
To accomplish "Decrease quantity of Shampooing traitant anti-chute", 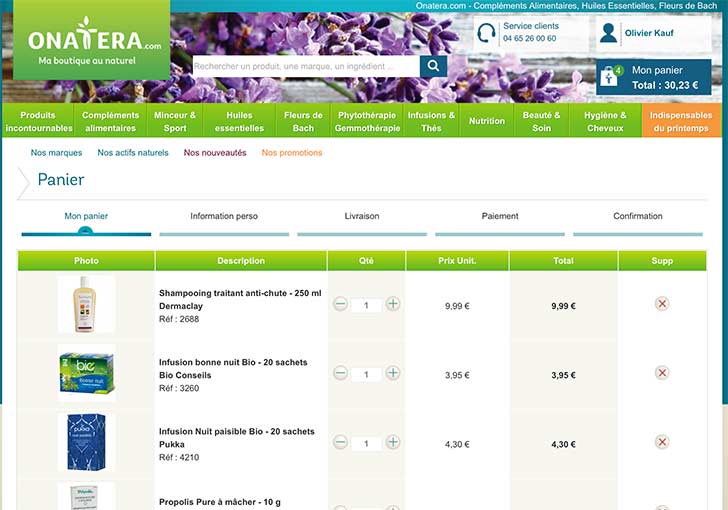I will coord(340,304).
